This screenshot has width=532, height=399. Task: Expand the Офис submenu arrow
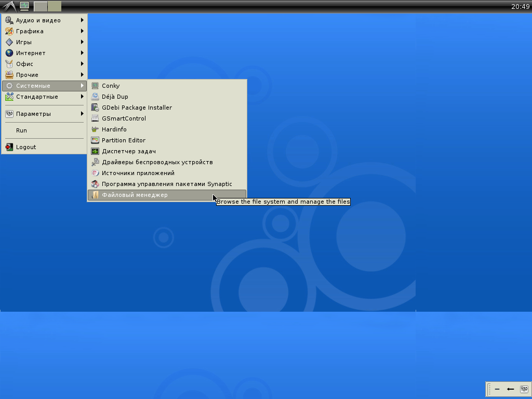click(x=82, y=64)
